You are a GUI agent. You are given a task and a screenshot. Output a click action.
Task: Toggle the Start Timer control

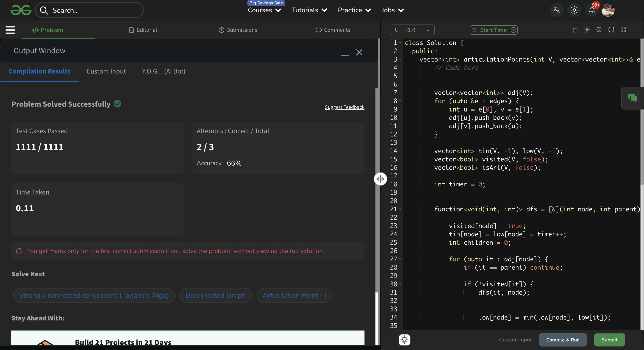(494, 30)
